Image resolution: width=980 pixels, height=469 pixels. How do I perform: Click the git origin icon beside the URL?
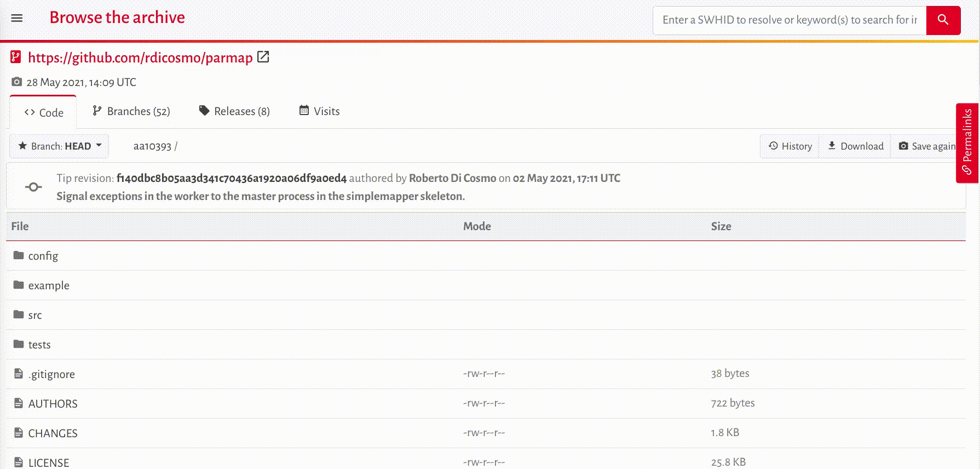tap(16, 57)
